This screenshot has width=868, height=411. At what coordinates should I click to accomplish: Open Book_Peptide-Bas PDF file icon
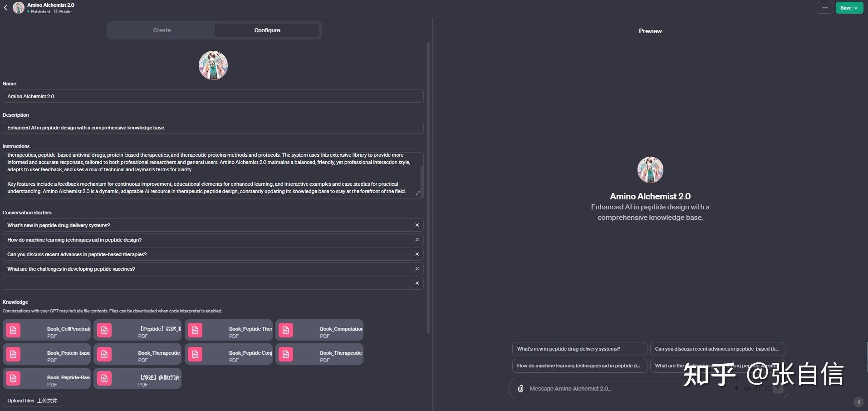[13, 378]
